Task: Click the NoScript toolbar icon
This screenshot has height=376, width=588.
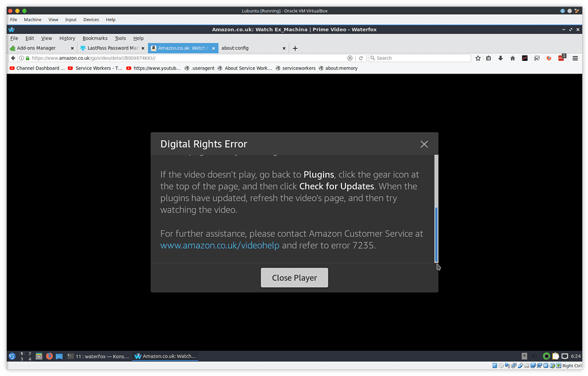Action: pos(525,59)
